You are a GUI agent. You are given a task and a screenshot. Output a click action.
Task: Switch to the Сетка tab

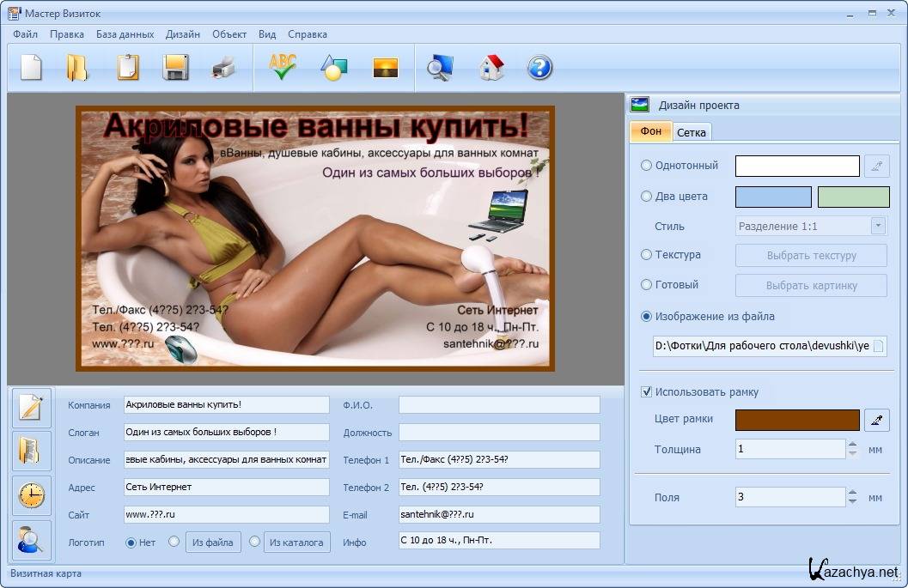692,132
